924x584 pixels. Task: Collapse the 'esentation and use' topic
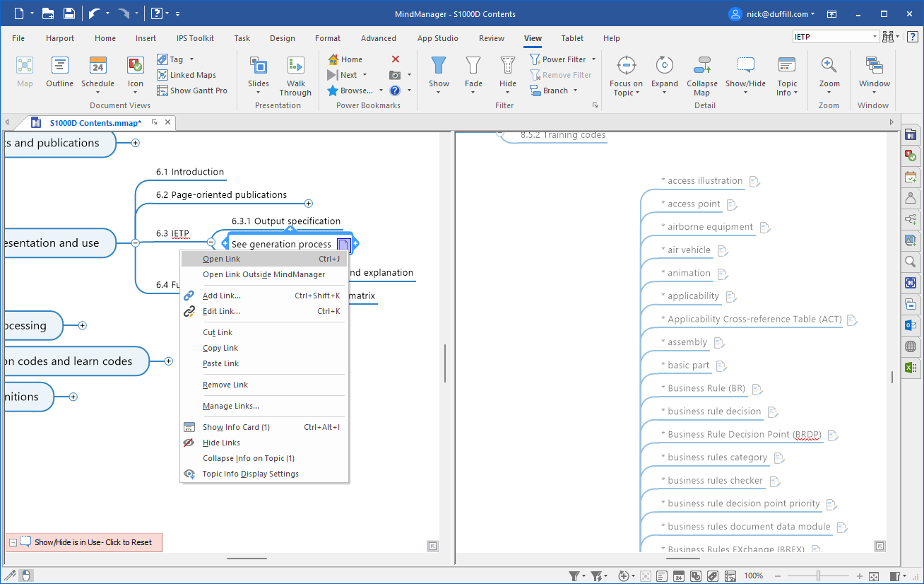(136, 243)
